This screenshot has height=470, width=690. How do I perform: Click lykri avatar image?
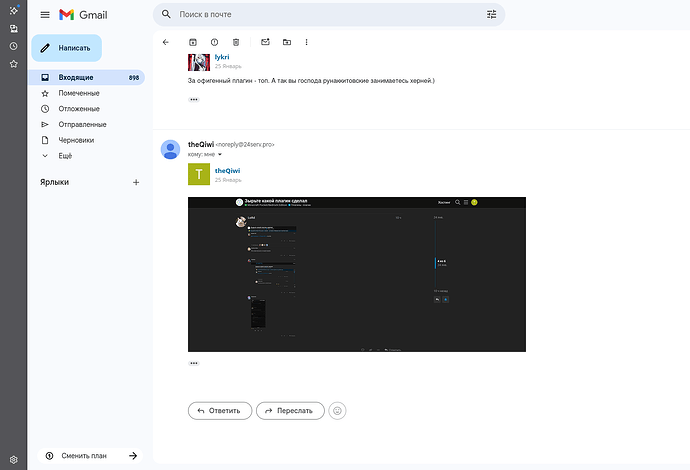point(199,62)
